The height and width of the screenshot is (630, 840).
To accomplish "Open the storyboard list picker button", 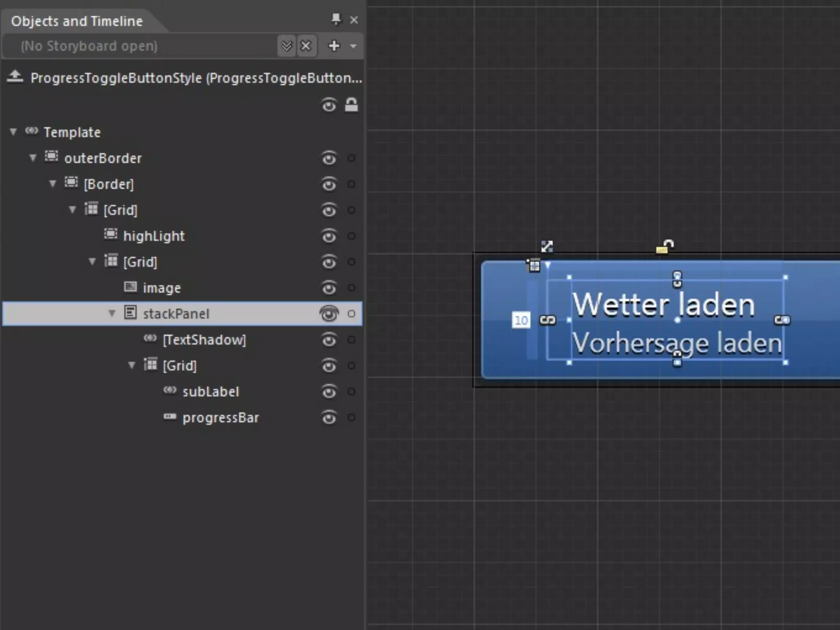I will point(286,46).
